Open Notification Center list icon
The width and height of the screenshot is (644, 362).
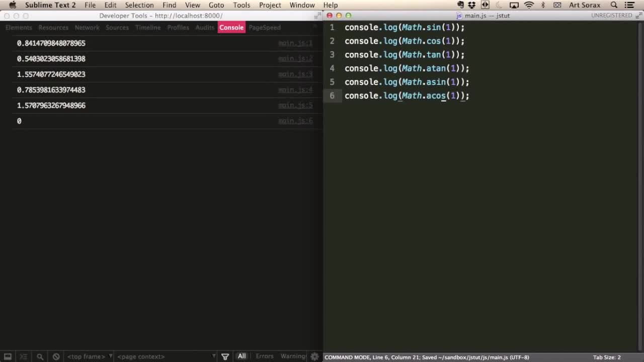tap(629, 5)
